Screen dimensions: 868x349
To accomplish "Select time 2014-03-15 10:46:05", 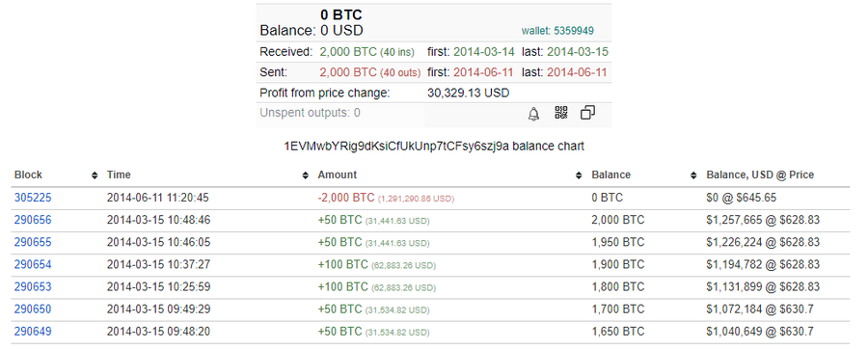I will [158, 242].
